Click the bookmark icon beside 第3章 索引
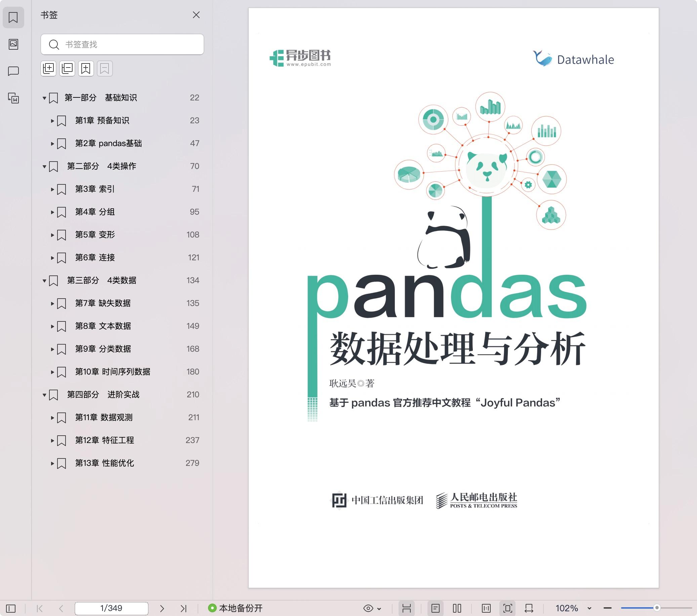This screenshot has width=697, height=616. (61, 189)
